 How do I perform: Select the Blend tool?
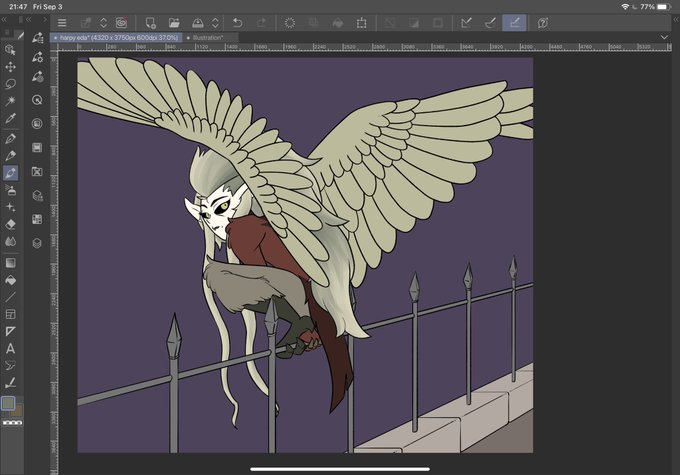[x=10, y=241]
